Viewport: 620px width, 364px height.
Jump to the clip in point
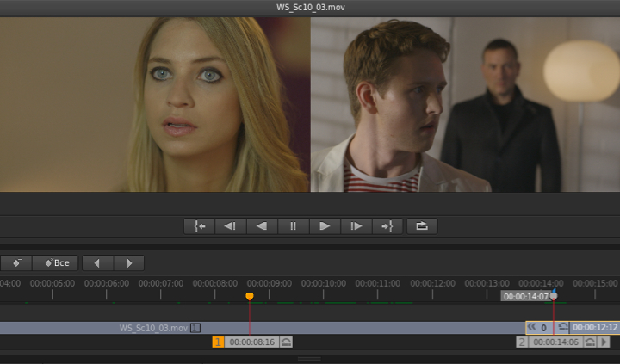click(x=200, y=226)
